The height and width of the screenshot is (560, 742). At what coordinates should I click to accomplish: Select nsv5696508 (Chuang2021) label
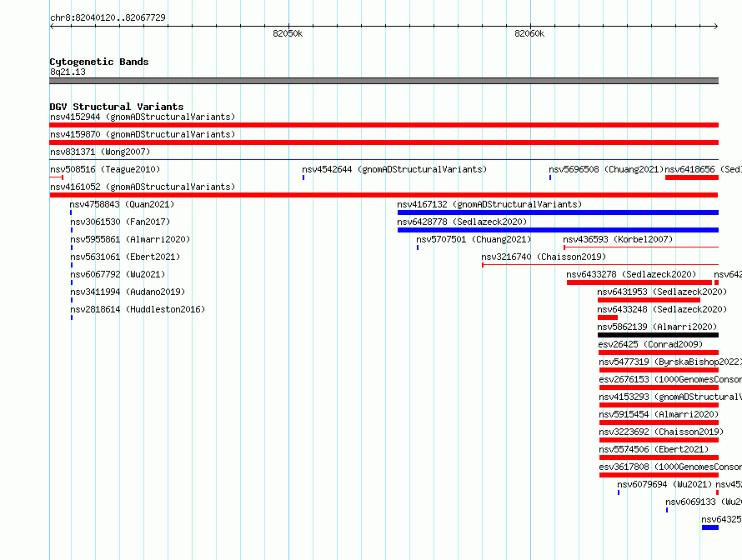click(606, 169)
